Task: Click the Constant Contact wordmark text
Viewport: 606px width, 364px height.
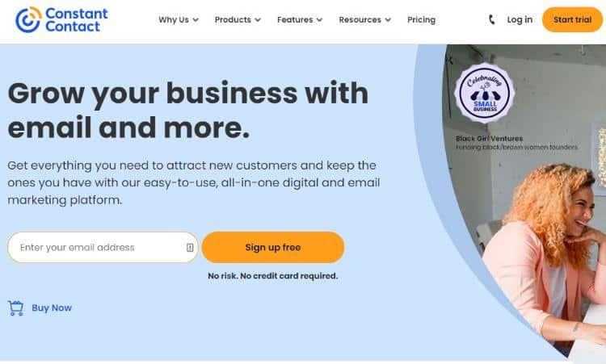Action: pos(77,19)
